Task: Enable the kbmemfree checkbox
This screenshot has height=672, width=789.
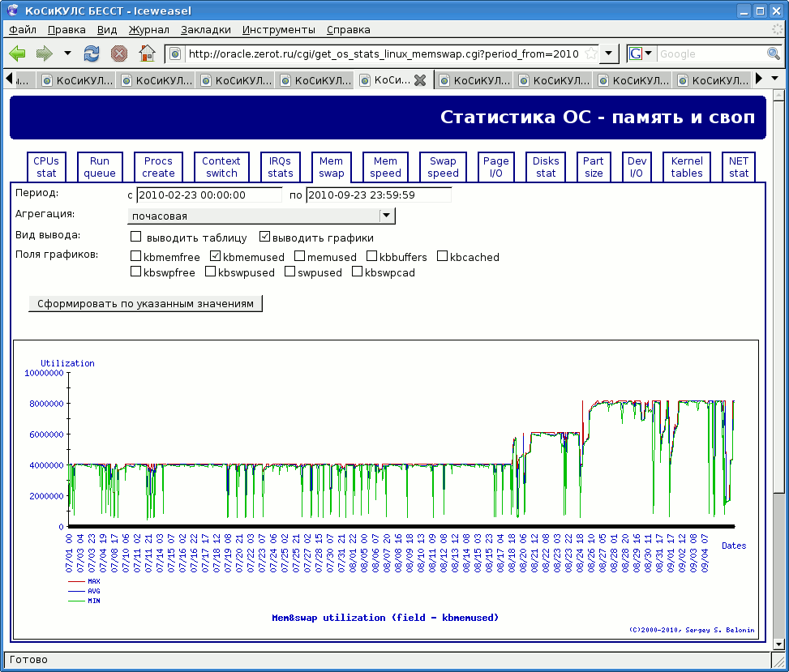Action: [136, 257]
